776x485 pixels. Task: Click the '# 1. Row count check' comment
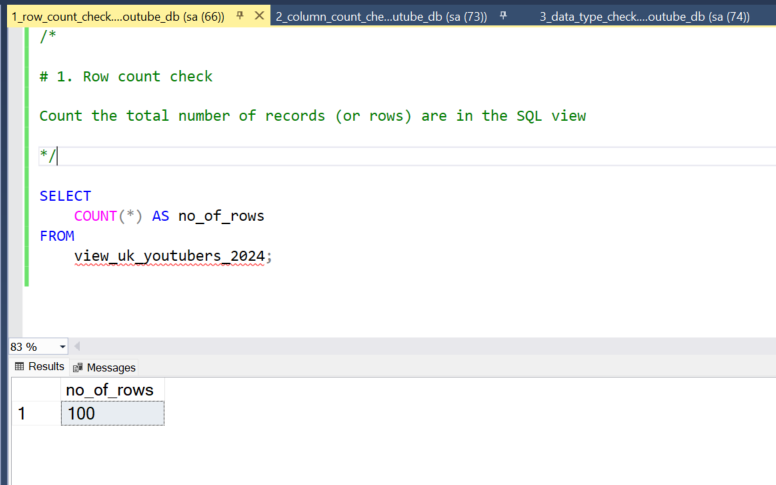(x=126, y=76)
